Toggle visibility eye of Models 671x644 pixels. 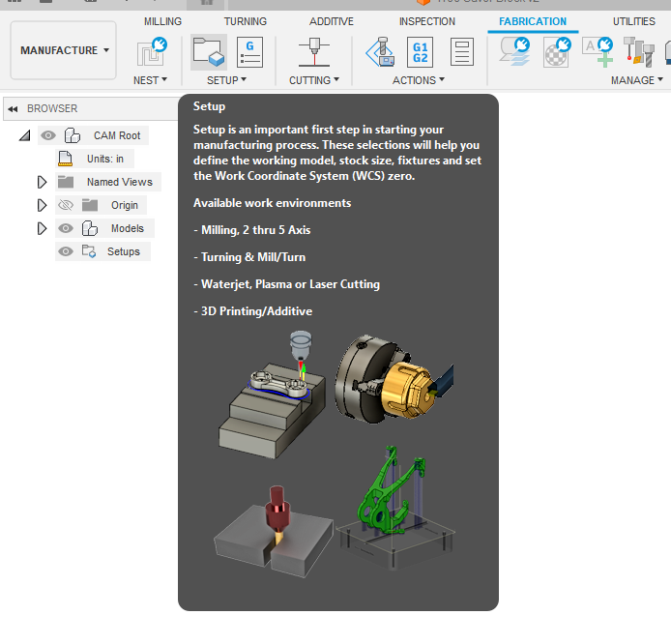tap(66, 228)
